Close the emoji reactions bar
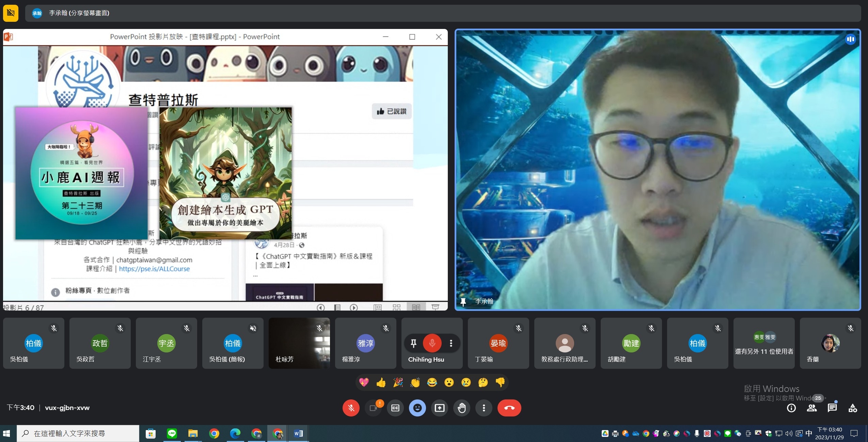 click(x=417, y=408)
